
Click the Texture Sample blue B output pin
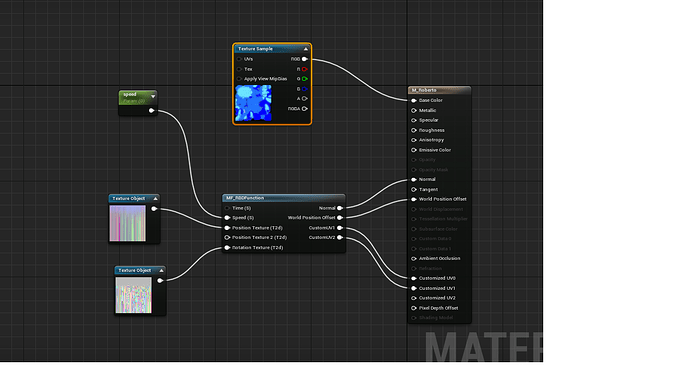(305, 89)
